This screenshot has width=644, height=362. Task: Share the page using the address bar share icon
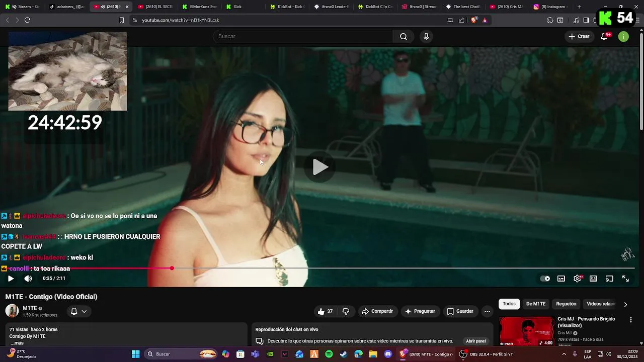point(461,20)
